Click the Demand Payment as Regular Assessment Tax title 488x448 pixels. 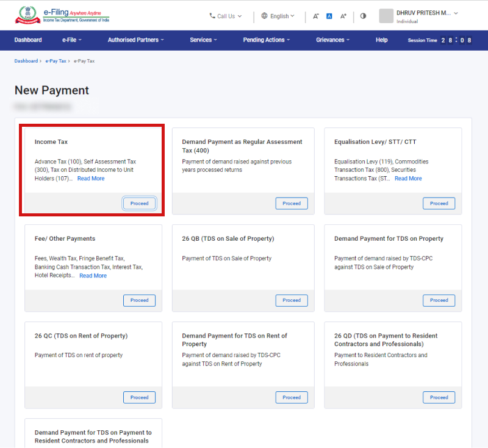point(242,146)
